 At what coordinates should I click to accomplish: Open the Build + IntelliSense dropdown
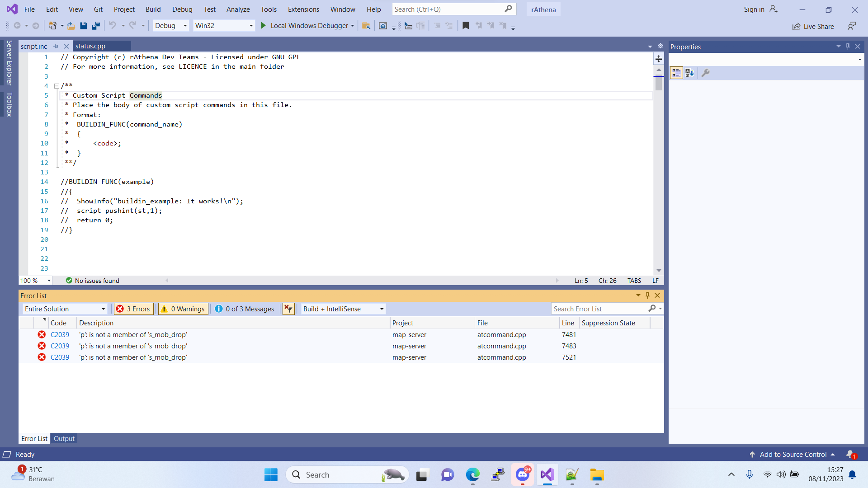pyautogui.click(x=344, y=309)
